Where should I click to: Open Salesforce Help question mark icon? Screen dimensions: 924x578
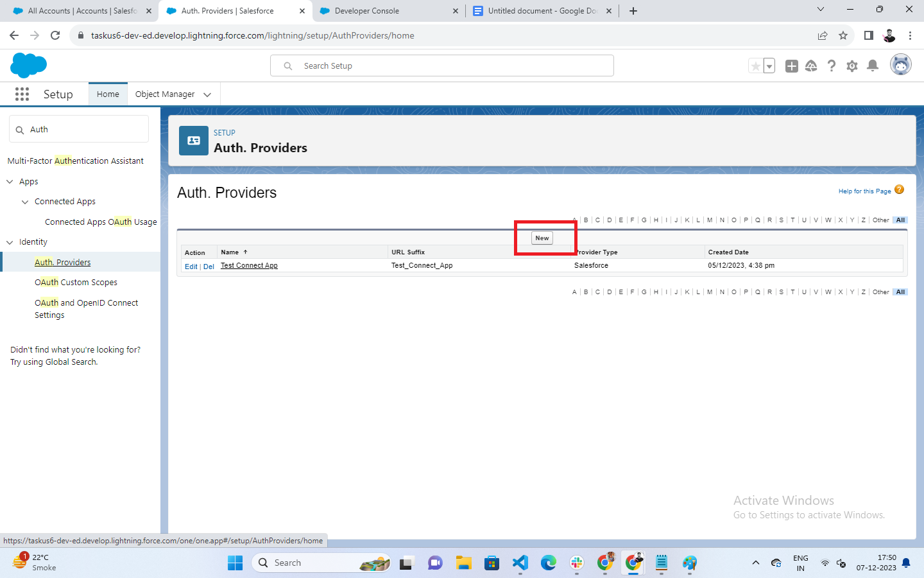832,66
